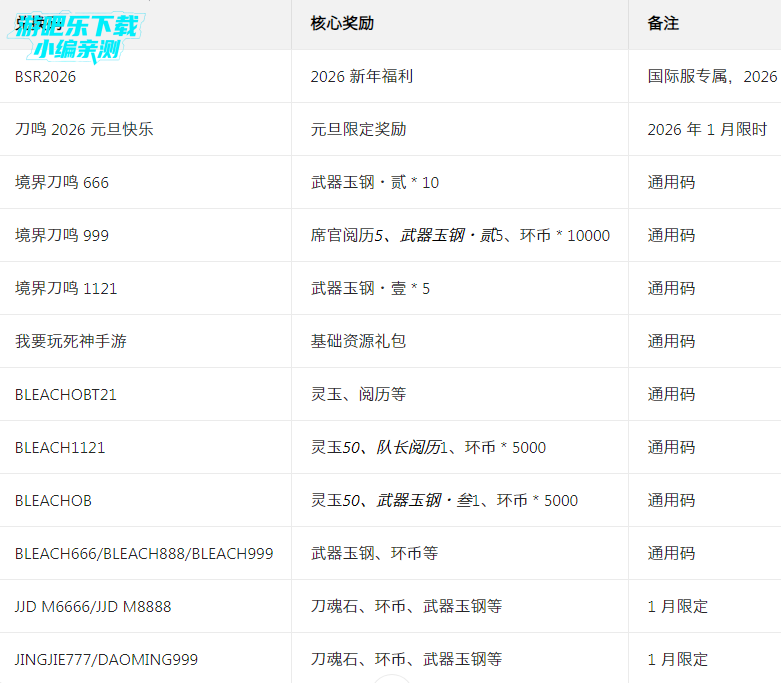Screen dimensions: 781x683
Task: Select the code BLEACHOBT21
Action: [65, 395]
